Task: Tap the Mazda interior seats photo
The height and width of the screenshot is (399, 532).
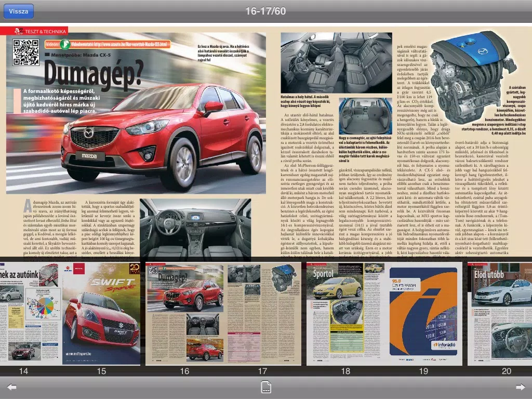Action: point(336,63)
